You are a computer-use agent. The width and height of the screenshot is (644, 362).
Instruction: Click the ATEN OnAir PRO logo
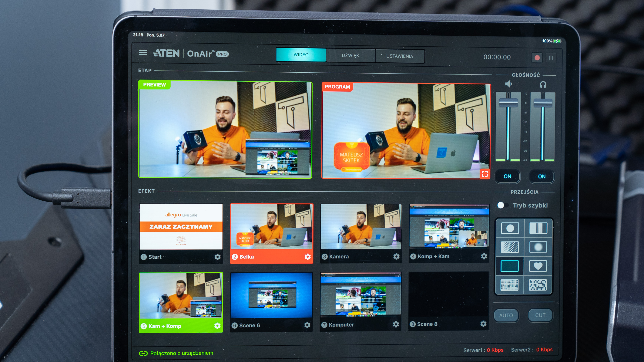click(191, 53)
